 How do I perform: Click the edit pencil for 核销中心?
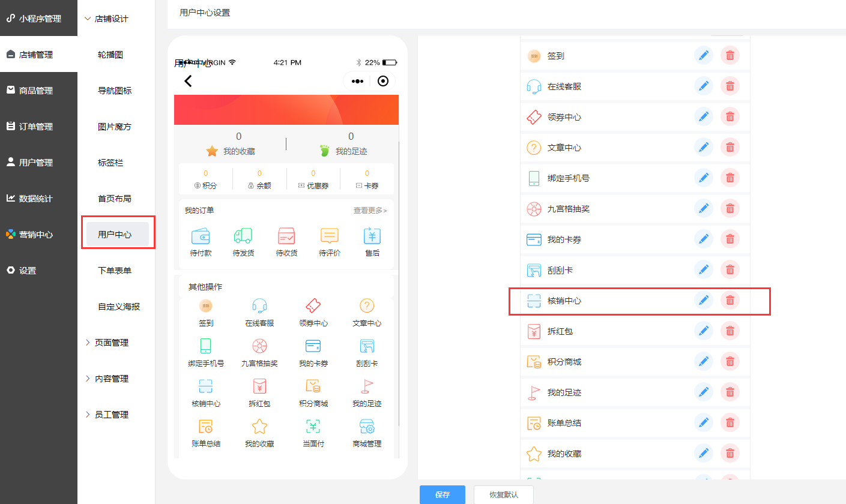click(x=703, y=300)
